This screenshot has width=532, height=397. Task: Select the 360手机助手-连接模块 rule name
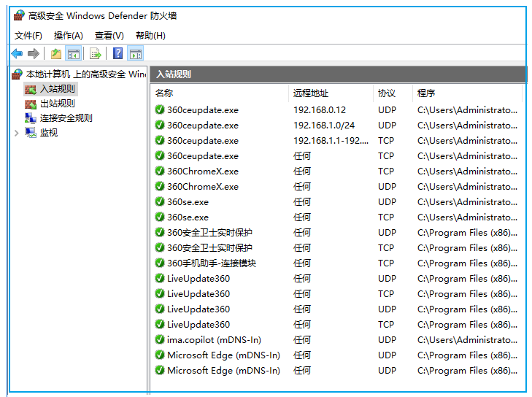click(x=212, y=263)
